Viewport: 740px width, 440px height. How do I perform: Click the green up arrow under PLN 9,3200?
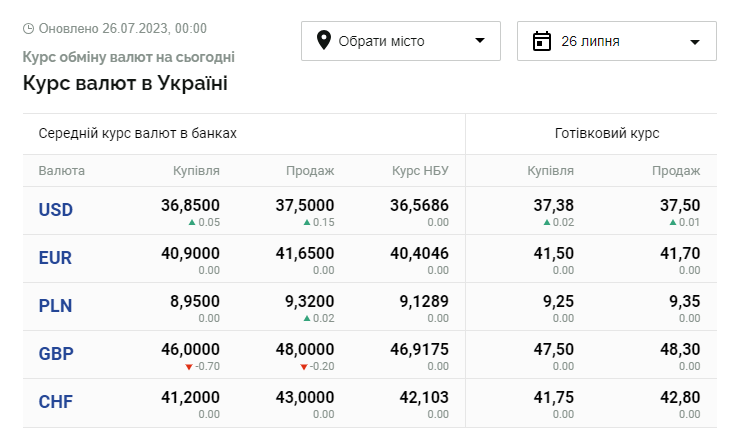(306, 318)
